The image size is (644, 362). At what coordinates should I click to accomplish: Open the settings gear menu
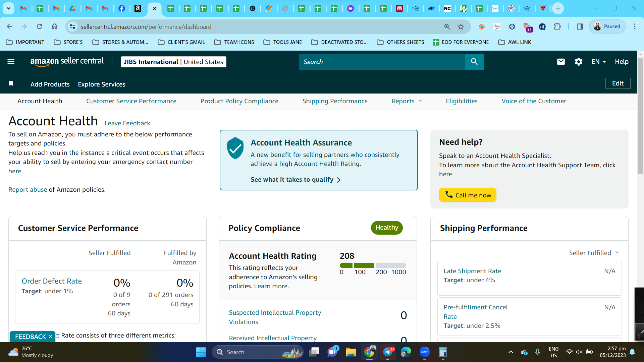click(578, 62)
